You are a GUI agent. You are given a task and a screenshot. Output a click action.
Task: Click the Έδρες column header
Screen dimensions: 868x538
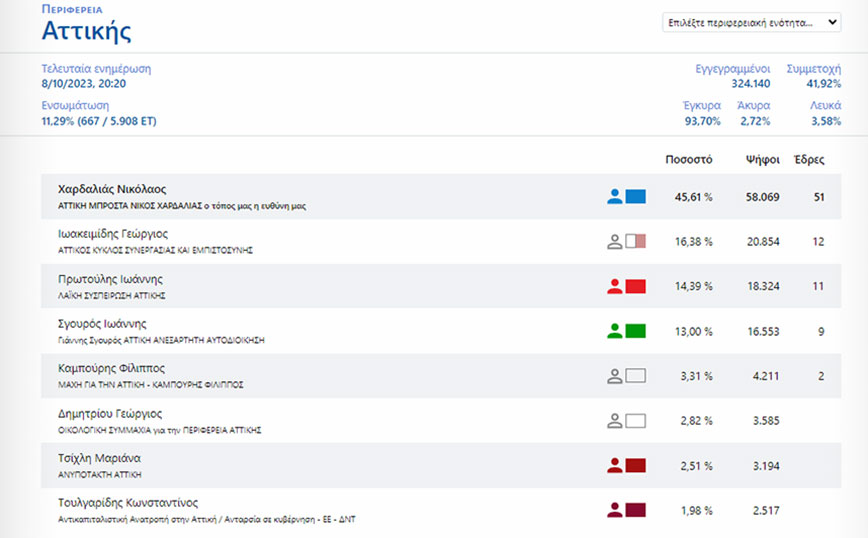pos(808,159)
